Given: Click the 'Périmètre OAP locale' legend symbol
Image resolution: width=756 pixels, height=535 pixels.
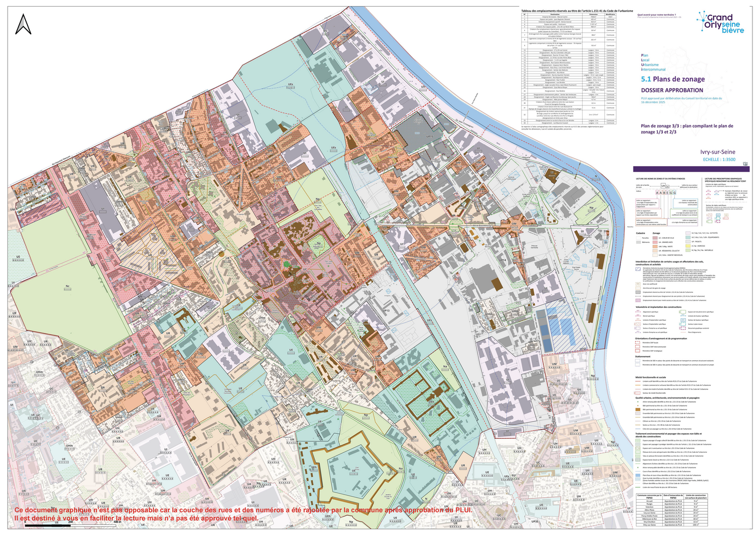Looking at the screenshot, I should pyautogui.click(x=638, y=343).
